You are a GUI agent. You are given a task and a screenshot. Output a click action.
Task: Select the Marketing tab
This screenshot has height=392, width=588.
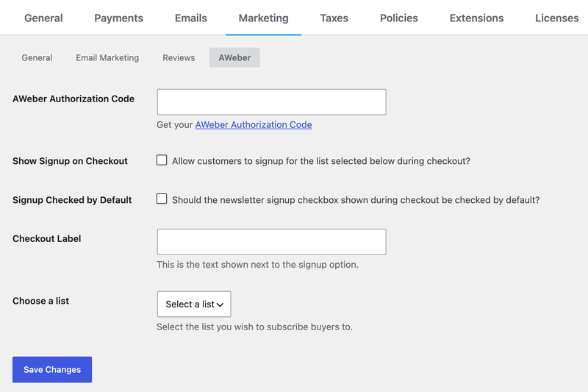click(x=263, y=18)
